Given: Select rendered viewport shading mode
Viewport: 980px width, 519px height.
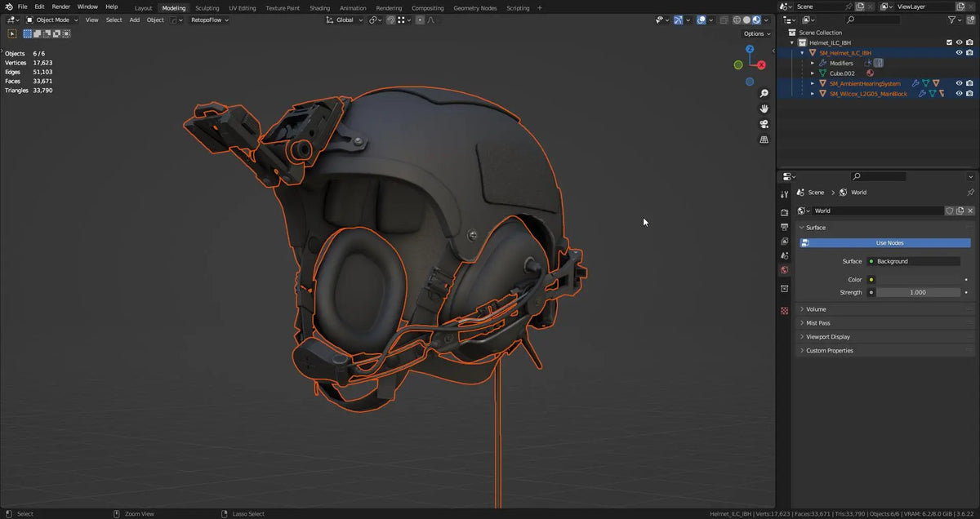Looking at the screenshot, I should [x=757, y=20].
